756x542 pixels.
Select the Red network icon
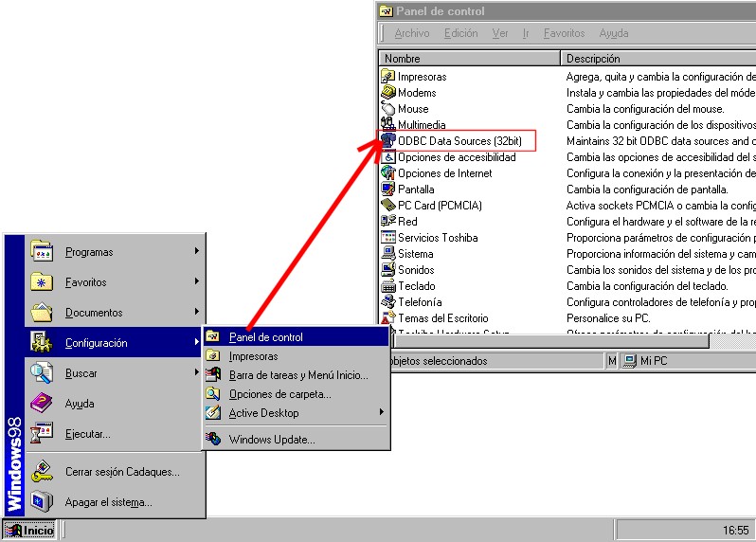[387, 221]
